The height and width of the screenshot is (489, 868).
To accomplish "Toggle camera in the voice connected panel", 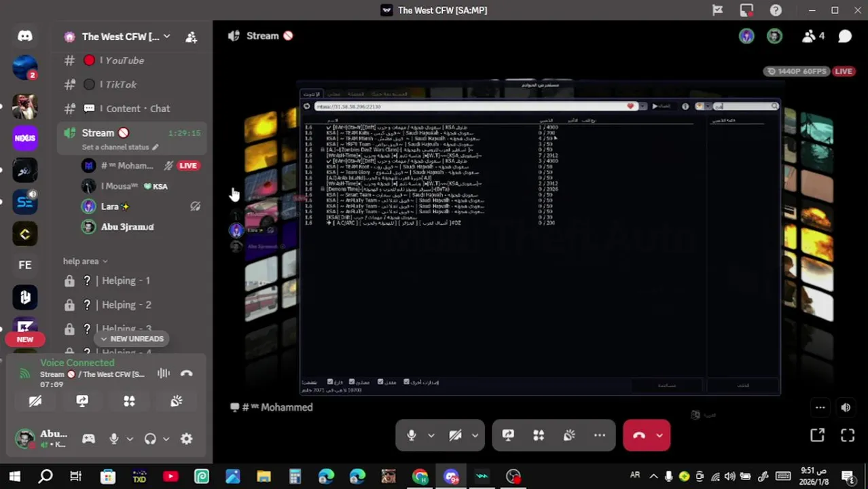I will pos(35,401).
